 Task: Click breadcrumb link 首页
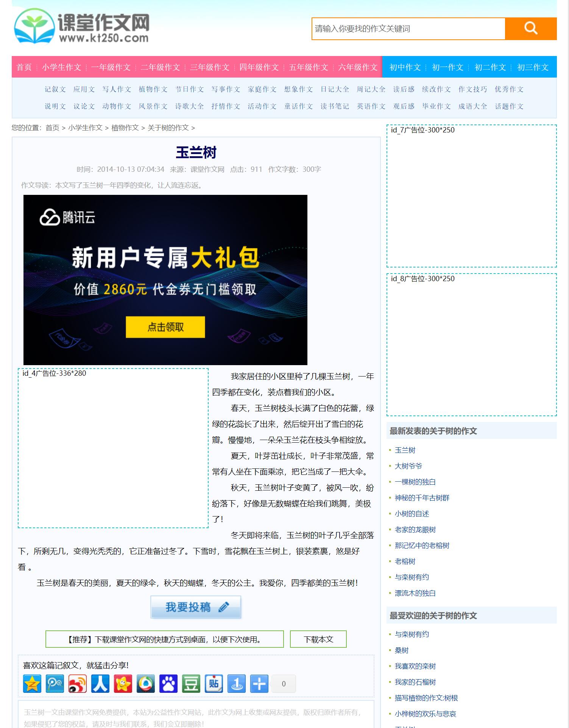[52, 128]
